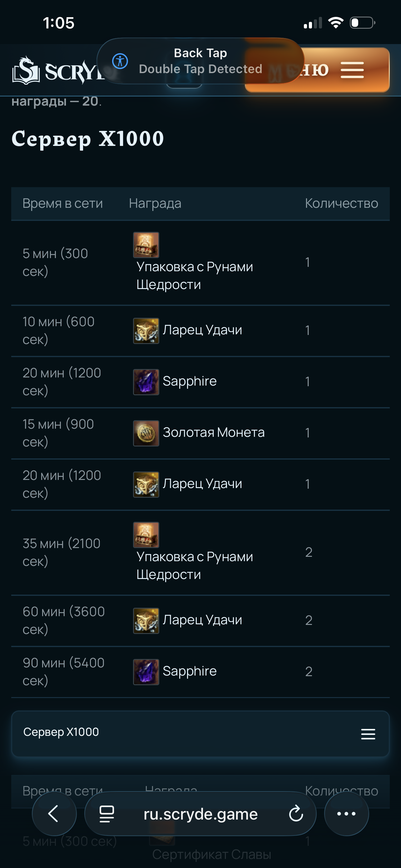Viewport: 401px width, 868px height.
Task: Click the Количество column header
Action: [341, 203]
